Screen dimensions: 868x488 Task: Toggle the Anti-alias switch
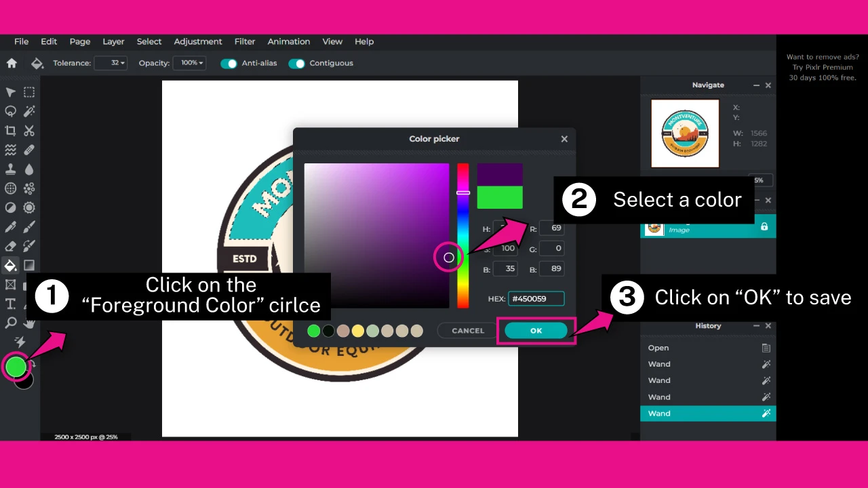point(229,63)
